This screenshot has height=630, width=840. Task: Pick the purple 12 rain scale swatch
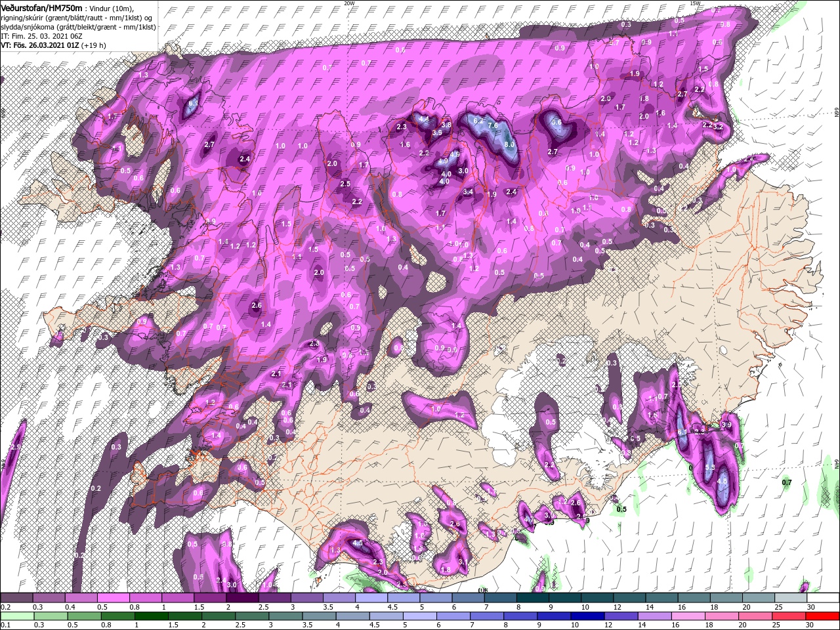pos(621,616)
